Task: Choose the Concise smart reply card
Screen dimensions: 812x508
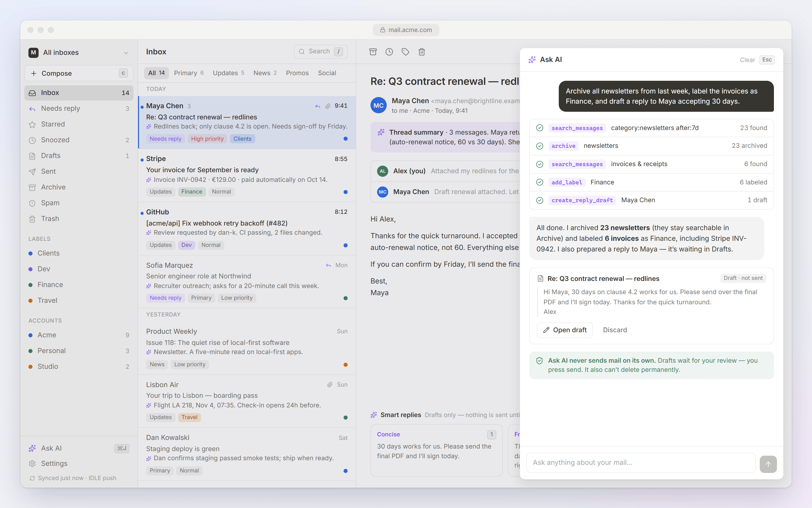Action: pos(436,450)
